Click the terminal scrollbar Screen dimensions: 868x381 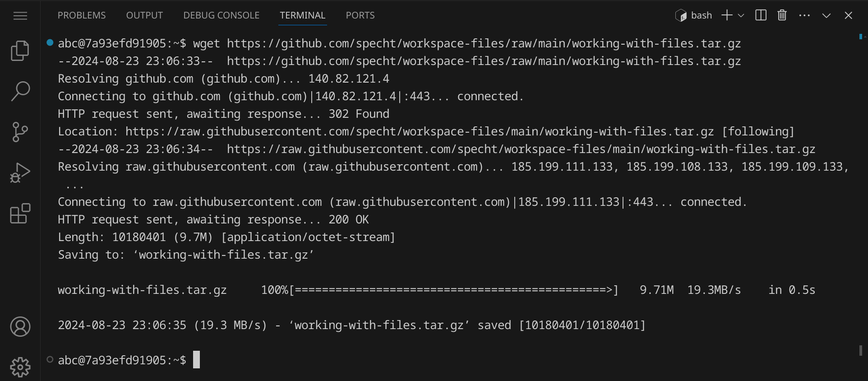(861, 350)
